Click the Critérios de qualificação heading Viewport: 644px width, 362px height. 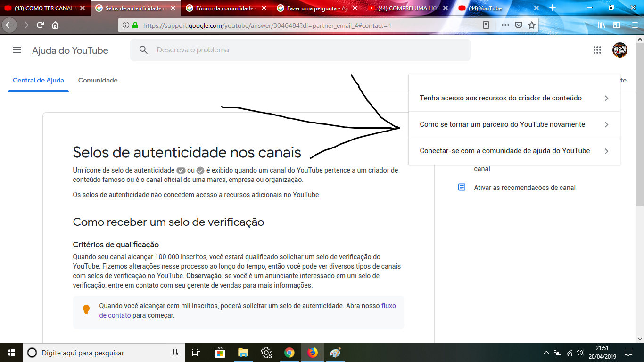coord(116,244)
